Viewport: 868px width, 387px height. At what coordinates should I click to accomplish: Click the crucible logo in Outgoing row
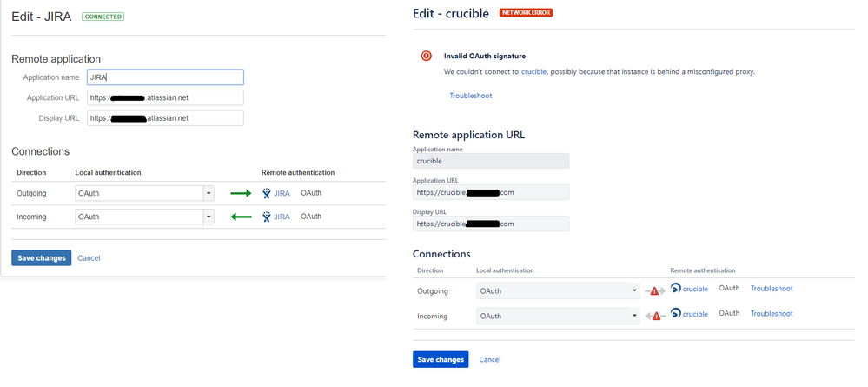pyautogui.click(x=675, y=289)
